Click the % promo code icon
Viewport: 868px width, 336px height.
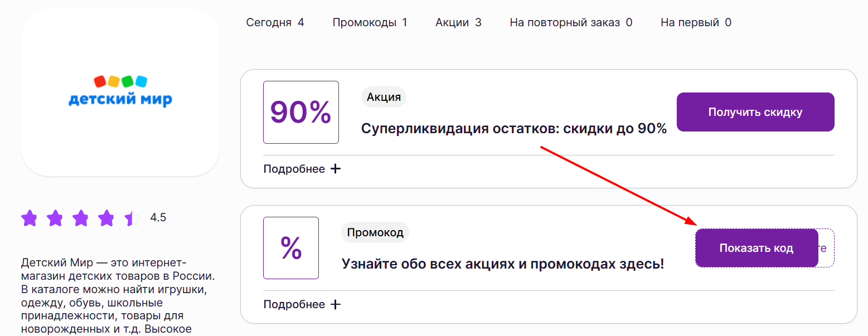point(290,247)
